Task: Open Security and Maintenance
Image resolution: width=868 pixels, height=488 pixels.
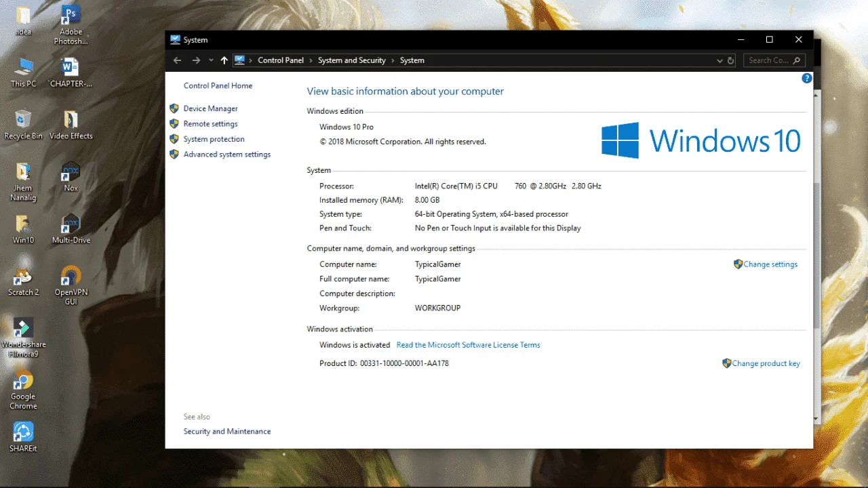Action: pos(226,432)
